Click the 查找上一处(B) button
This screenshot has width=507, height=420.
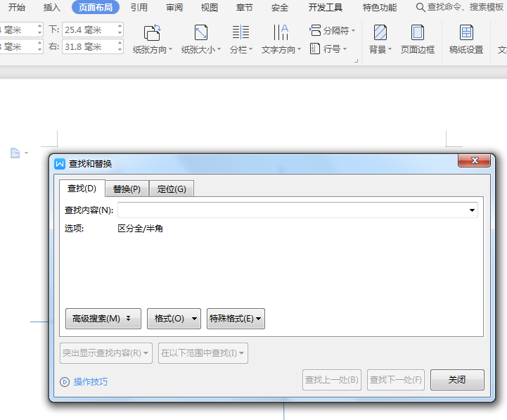332,380
